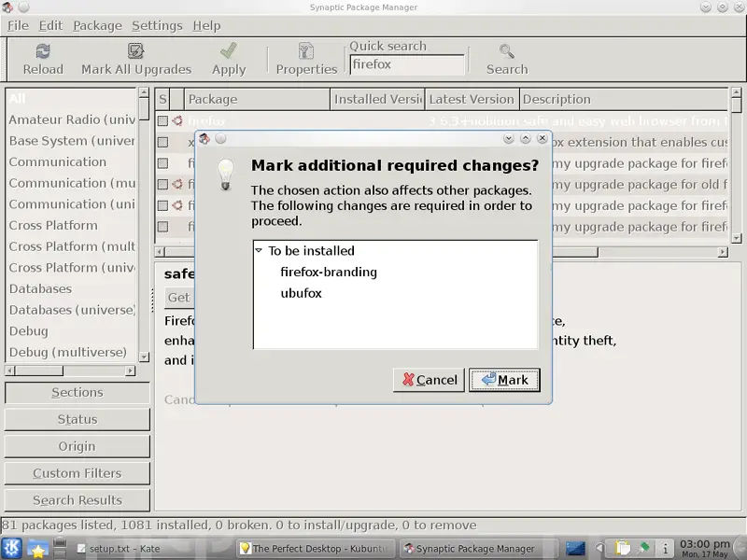Viewport: 747px width, 560px height.
Task: Open the Kubuntu K application launcher
Action: (11, 548)
